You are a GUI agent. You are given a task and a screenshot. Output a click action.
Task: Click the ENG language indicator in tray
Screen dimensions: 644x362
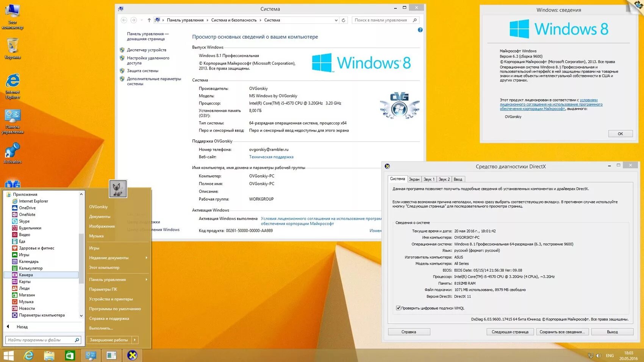coord(610,356)
